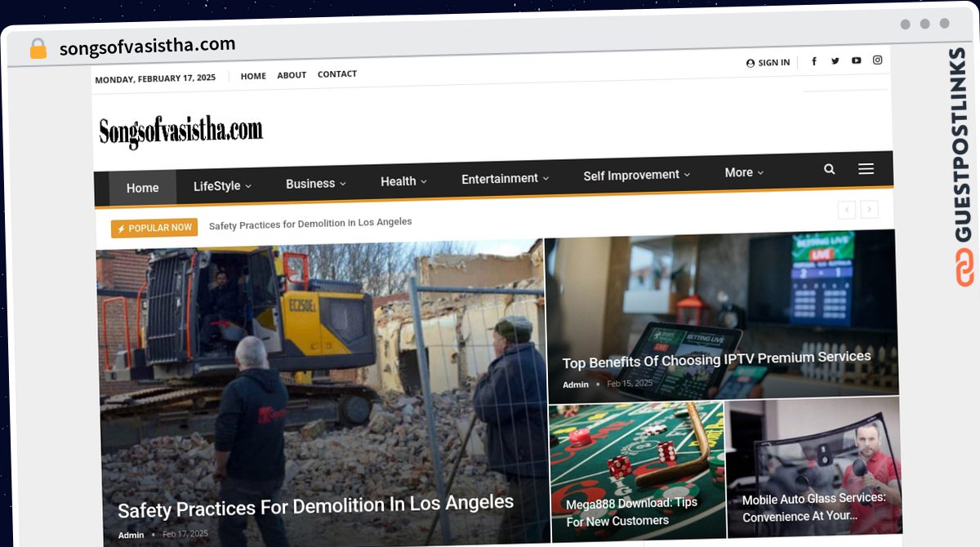Expand the More dropdown menu

pos(744,172)
